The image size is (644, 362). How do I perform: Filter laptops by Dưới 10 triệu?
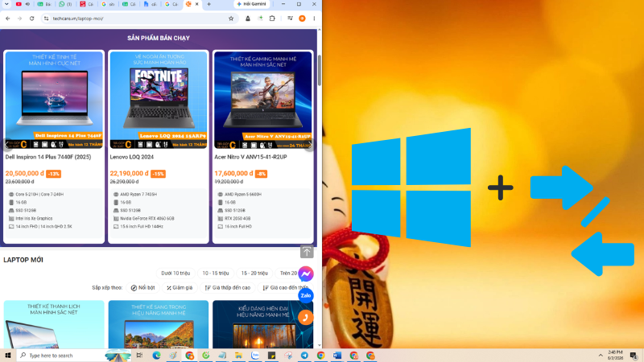pos(175,274)
